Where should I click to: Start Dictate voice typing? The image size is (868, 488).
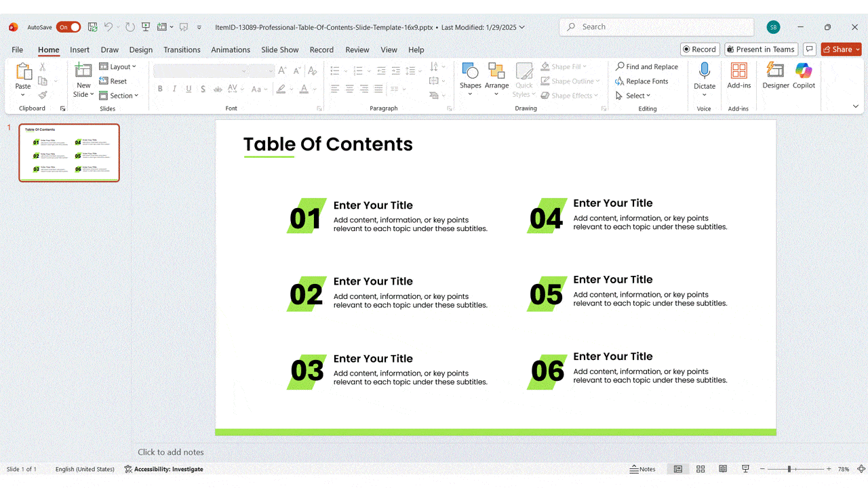705,75
